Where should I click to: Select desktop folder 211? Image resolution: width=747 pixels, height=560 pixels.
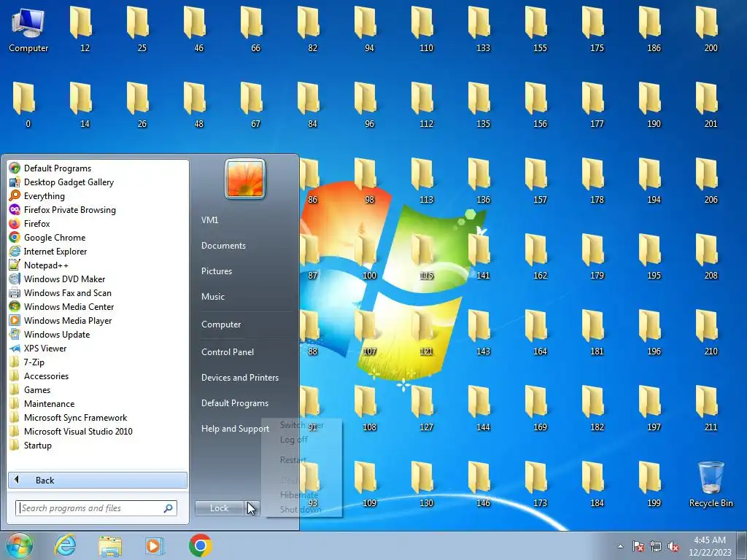711,408
